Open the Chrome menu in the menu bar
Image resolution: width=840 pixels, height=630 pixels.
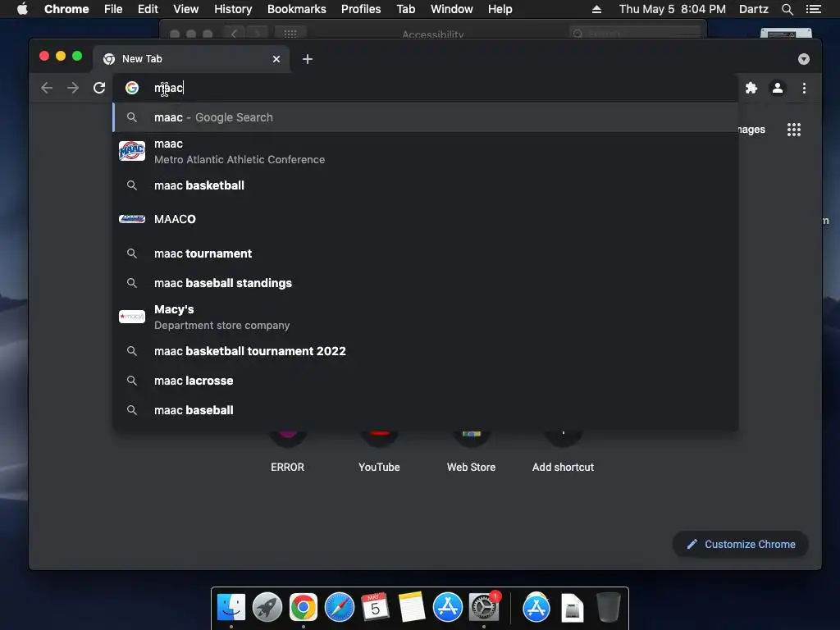click(x=66, y=9)
